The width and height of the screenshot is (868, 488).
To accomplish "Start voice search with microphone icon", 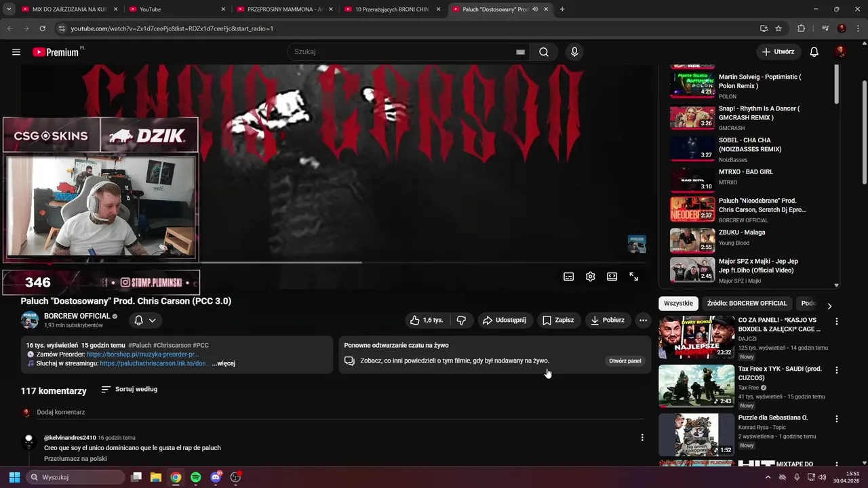I will coord(575,52).
